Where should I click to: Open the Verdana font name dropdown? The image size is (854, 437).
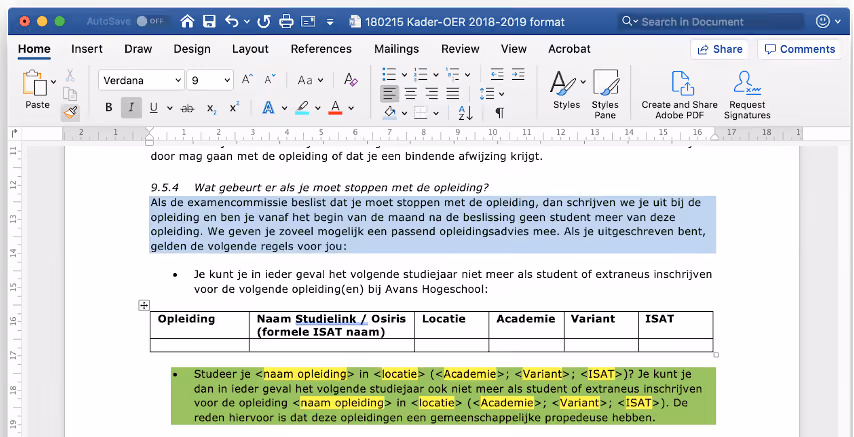(178, 80)
